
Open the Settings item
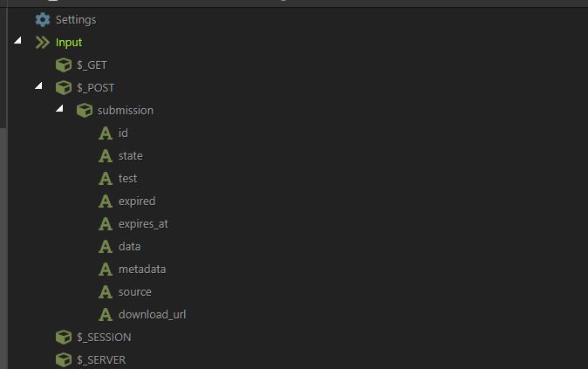click(x=75, y=19)
